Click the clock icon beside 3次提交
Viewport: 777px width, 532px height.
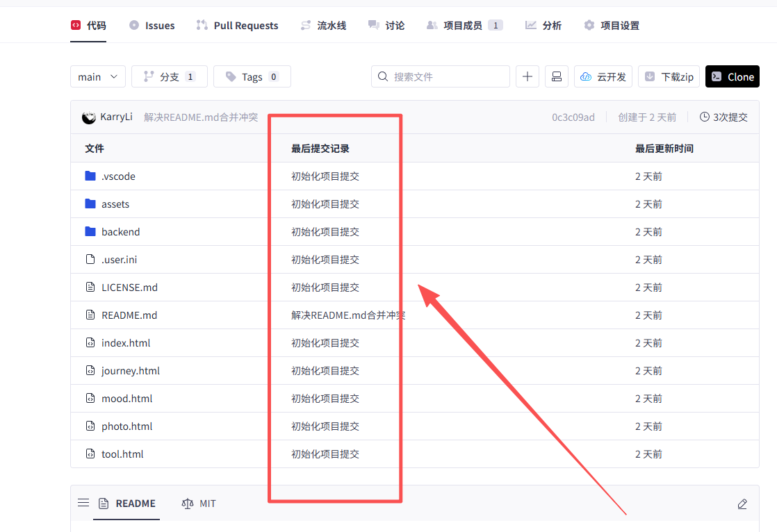704,117
